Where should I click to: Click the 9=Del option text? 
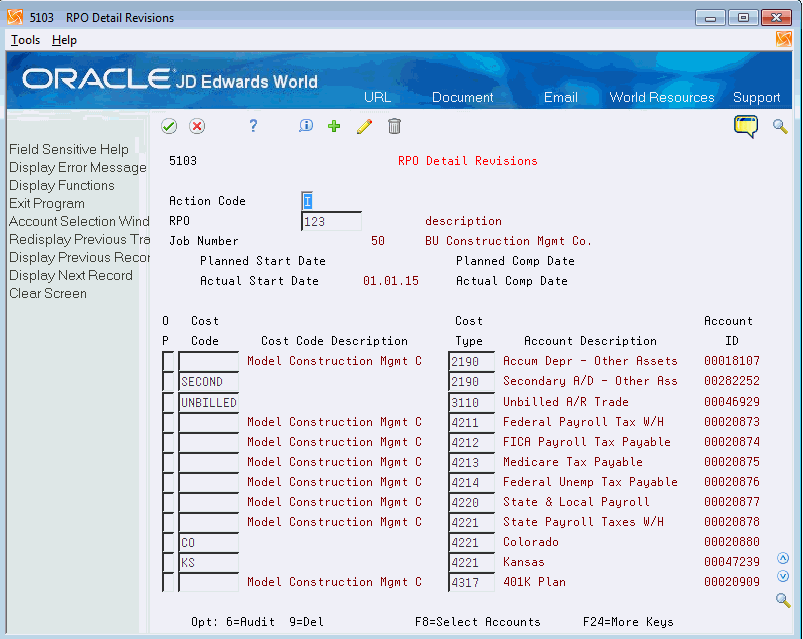click(x=306, y=622)
